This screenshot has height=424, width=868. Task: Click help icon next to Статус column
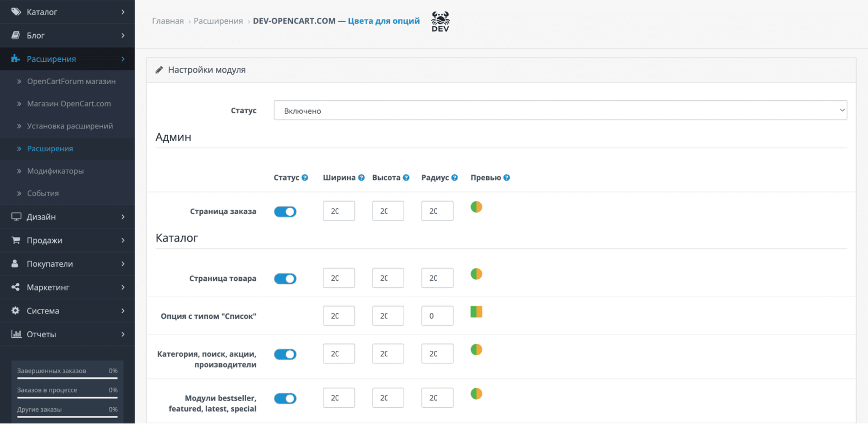tap(305, 177)
